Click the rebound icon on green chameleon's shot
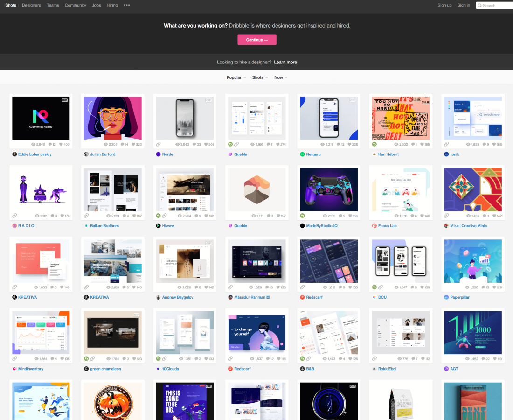 [86, 359]
